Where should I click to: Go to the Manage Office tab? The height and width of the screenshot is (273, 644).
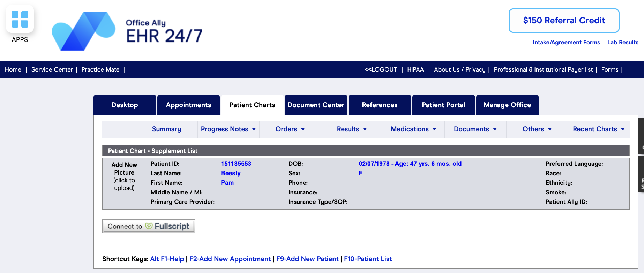coord(507,105)
